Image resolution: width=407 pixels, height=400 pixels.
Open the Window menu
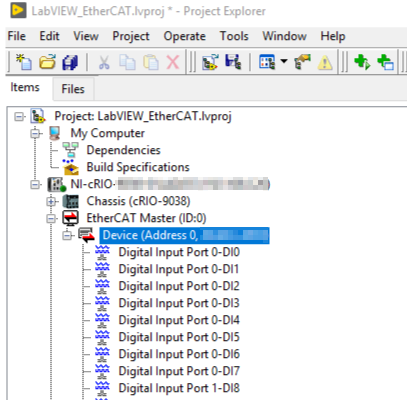pyautogui.click(x=284, y=36)
